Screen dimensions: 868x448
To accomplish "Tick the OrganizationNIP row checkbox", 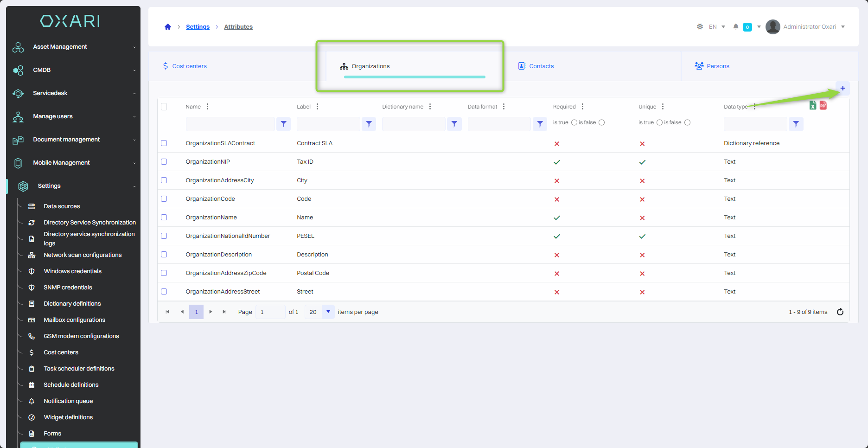I will click(164, 162).
